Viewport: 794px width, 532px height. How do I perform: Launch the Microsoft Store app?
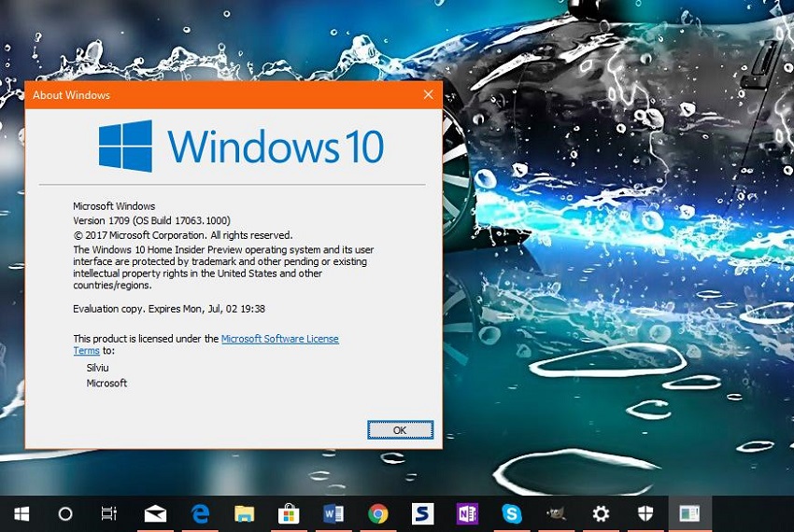tap(290, 513)
